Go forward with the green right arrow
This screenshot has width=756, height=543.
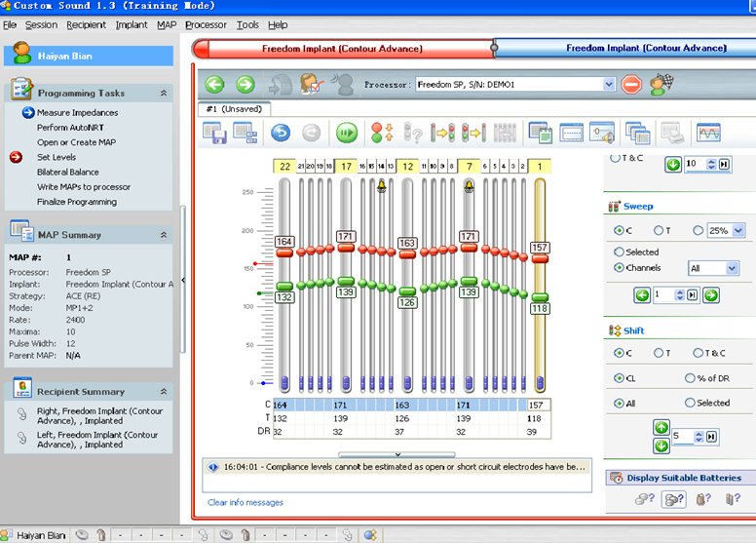pyautogui.click(x=246, y=85)
